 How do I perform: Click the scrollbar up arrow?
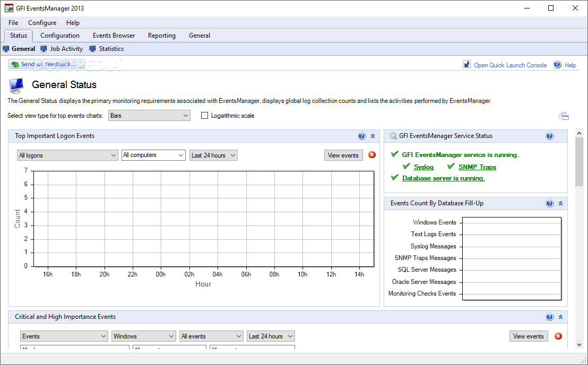pyautogui.click(x=580, y=133)
